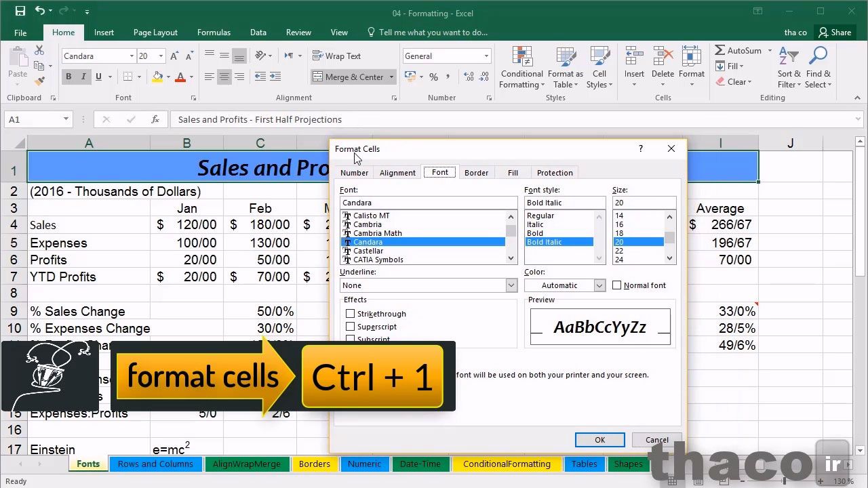
Task: Open Cell Styles gallery
Action: coord(599,68)
